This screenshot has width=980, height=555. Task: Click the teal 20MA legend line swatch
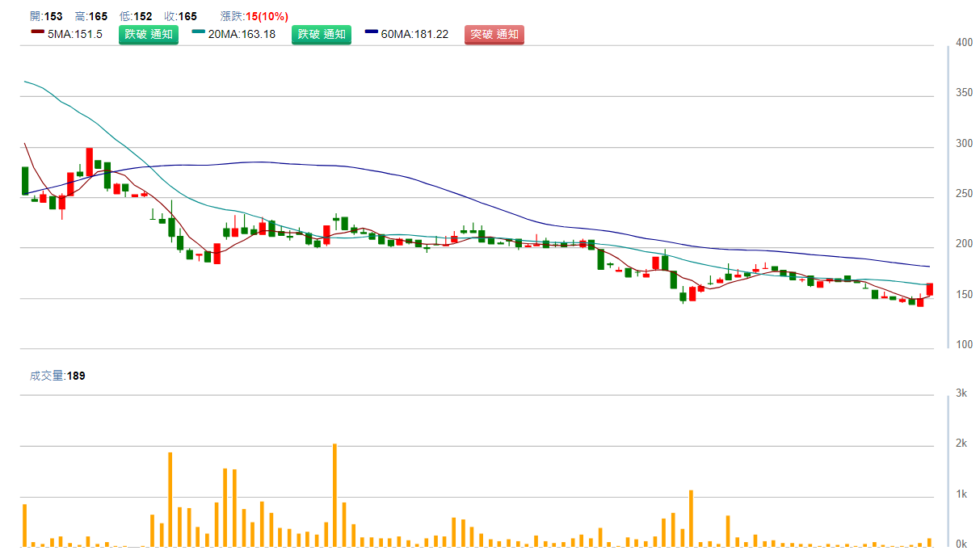click(199, 32)
